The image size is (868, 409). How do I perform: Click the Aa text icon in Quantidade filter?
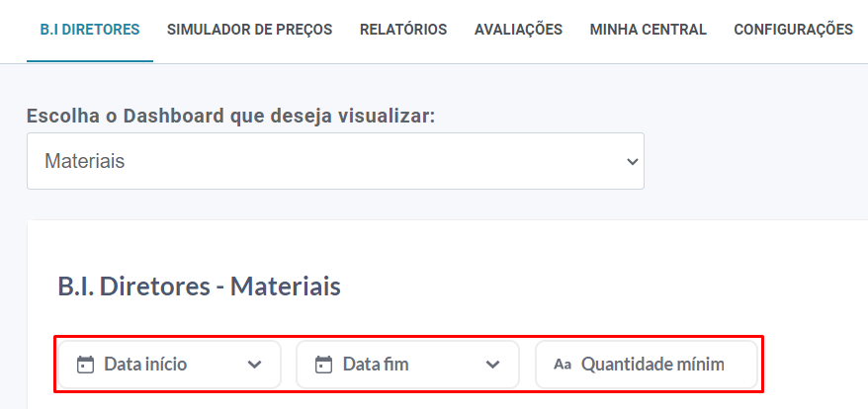coord(563,365)
